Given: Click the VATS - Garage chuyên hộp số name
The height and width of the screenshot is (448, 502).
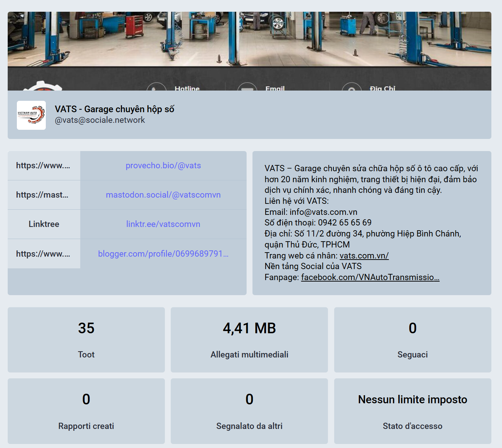Looking at the screenshot, I should (115, 109).
